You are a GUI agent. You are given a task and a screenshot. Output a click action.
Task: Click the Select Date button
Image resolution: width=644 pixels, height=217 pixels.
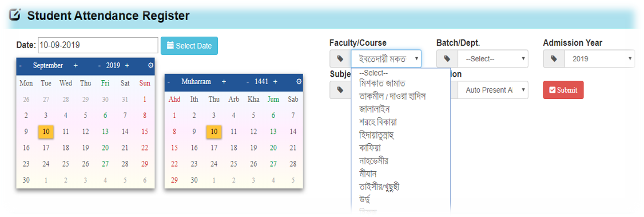coord(189,46)
